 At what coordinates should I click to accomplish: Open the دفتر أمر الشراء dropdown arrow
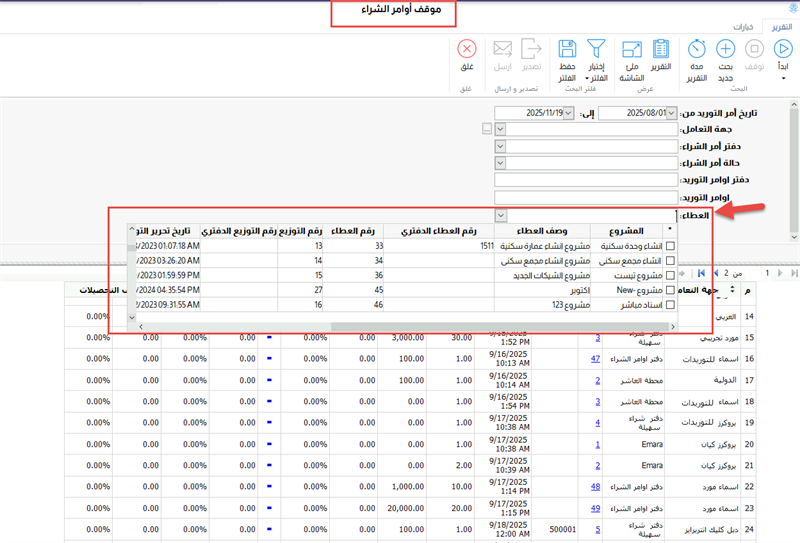point(501,146)
